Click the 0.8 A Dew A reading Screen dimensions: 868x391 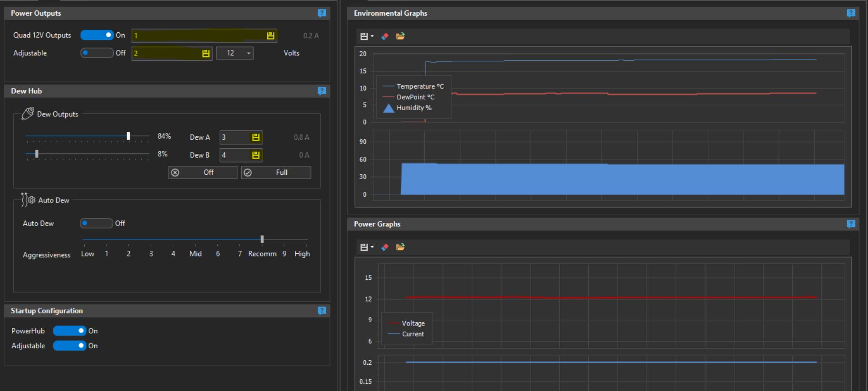coord(302,137)
